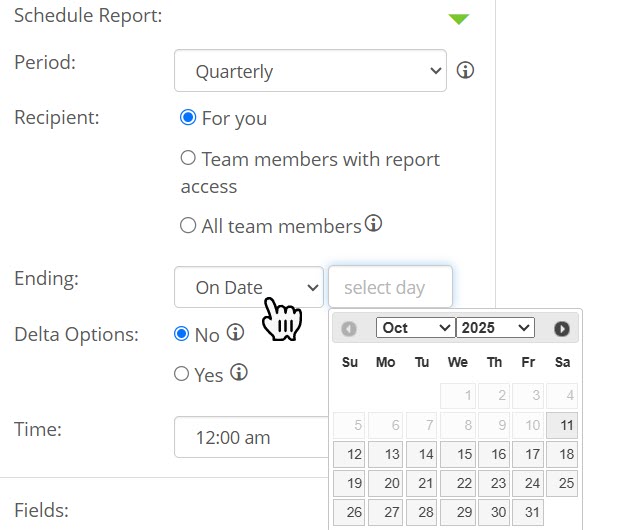Select the For you recipient option
Image resolution: width=620 pixels, height=530 pixels.
pos(187,118)
